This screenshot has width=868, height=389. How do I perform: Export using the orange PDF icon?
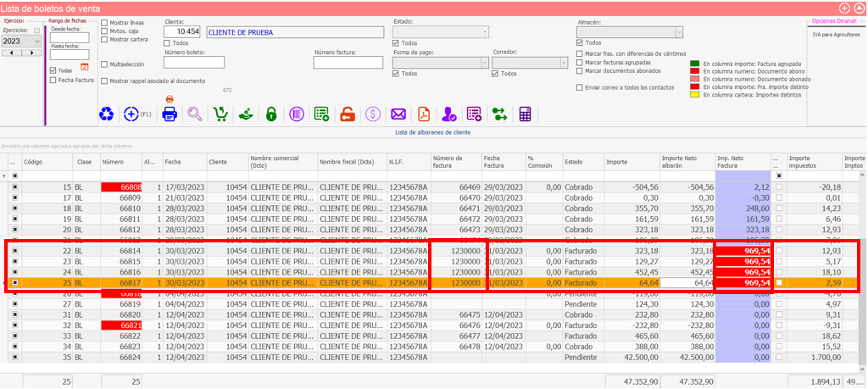(x=423, y=114)
